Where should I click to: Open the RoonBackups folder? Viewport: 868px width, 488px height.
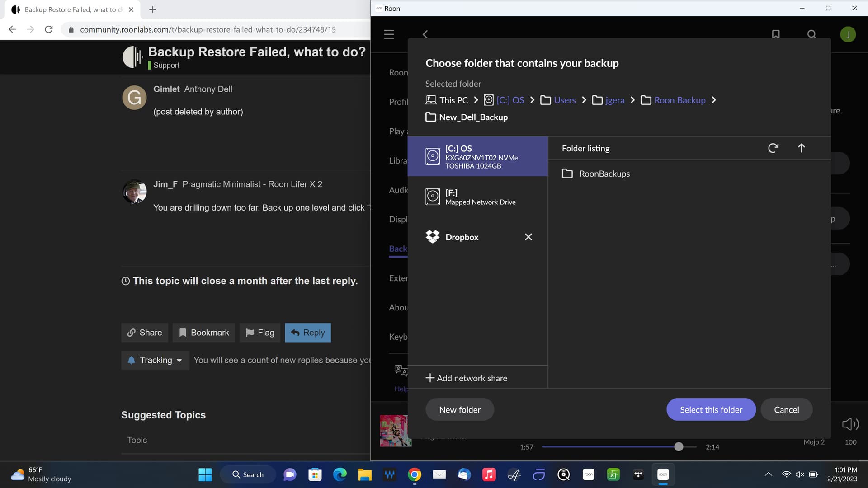595,174
